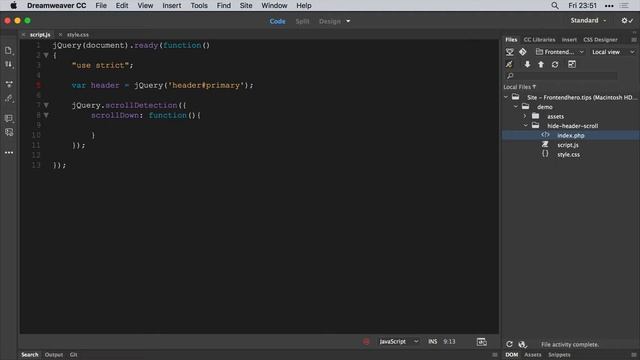Open the Local view dropdown
This screenshot has width=640, height=360.
click(x=613, y=52)
